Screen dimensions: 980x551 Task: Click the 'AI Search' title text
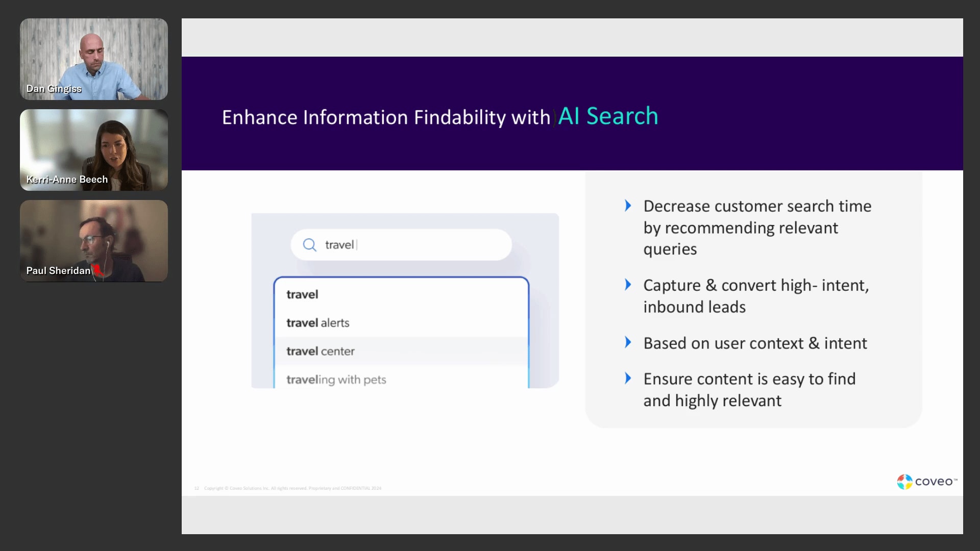pyautogui.click(x=607, y=116)
